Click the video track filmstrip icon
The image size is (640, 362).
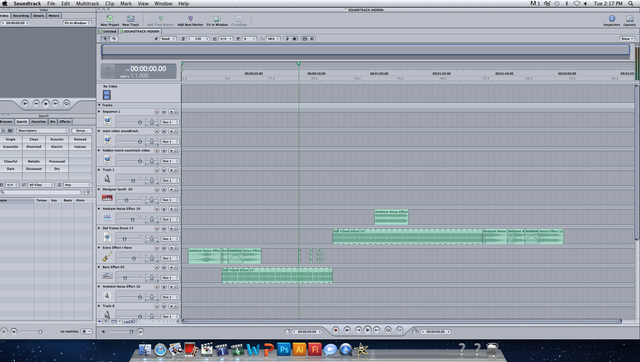pos(107,95)
